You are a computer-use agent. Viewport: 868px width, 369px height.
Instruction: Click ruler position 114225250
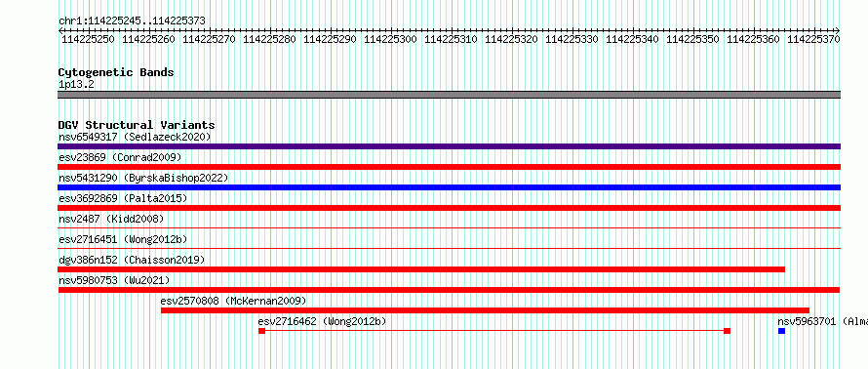(x=88, y=39)
